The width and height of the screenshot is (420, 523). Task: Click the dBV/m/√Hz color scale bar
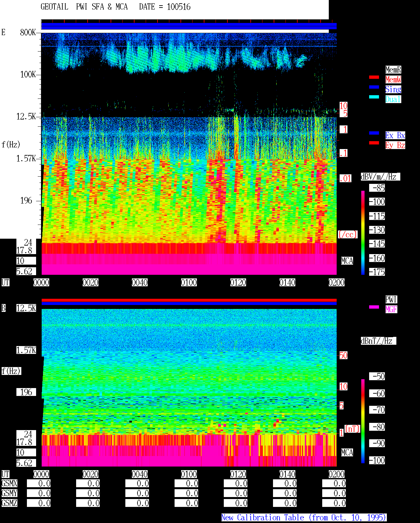[363, 233]
